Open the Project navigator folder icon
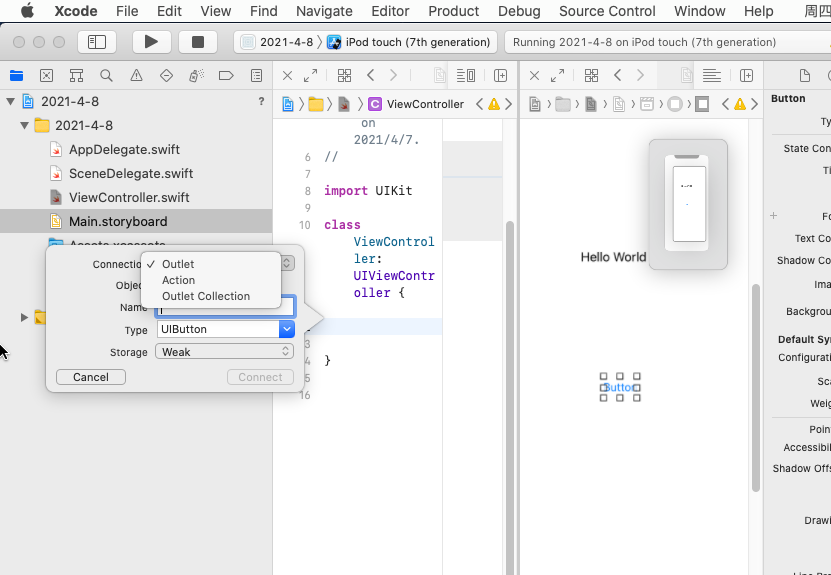The height and width of the screenshot is (575, 831). (x=16, y=76)
